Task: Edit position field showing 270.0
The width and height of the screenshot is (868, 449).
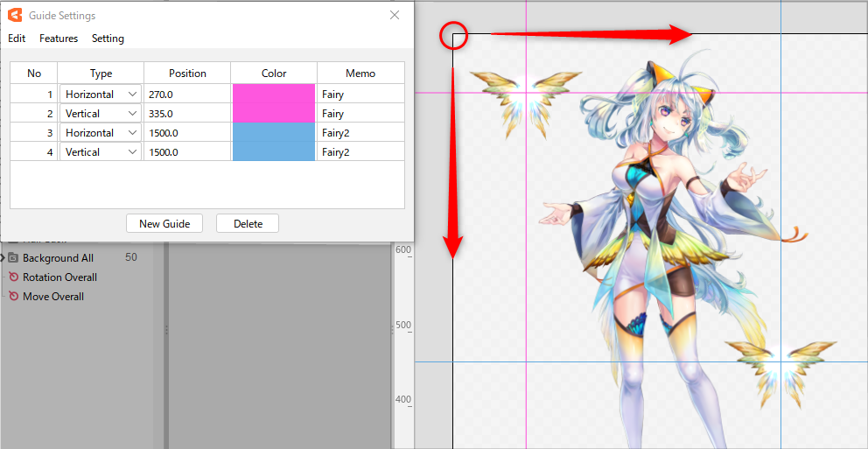Action: pyautogui.click(x=187, y=95)
